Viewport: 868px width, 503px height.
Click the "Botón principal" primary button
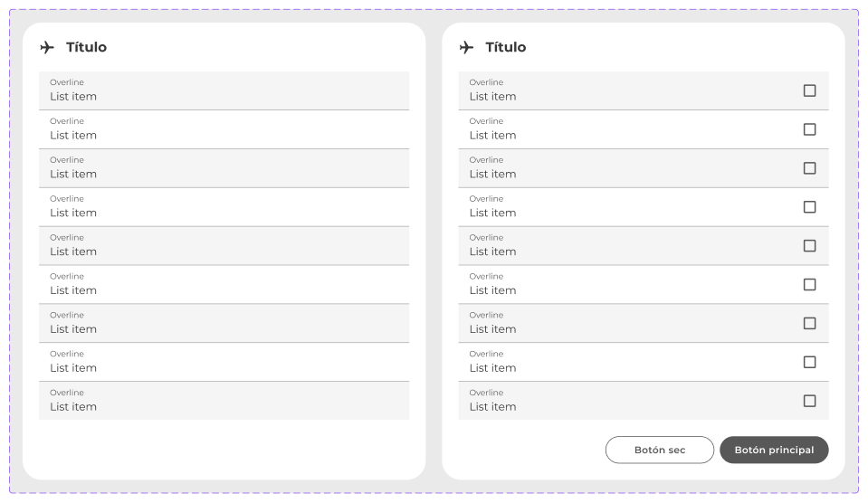point(774,450)
